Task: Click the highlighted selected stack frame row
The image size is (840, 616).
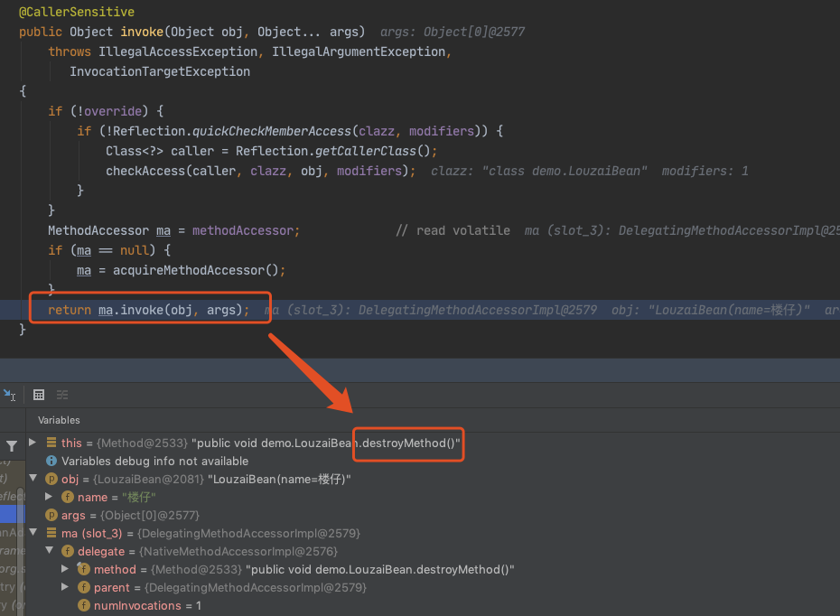Action: pyautogui.click(x=8, y=515)
